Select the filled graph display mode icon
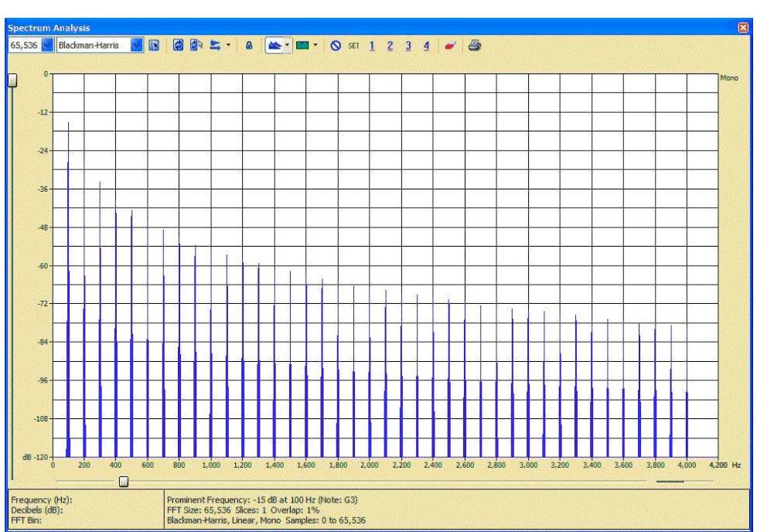The height and width of the screenshot is (532, 757). (273, 46)
